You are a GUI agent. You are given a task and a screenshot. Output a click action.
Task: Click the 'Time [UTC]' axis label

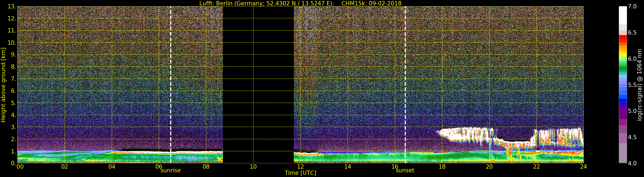click(x=300, y=173)
